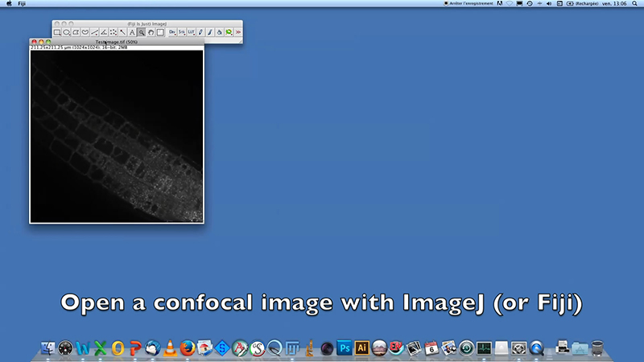Open the LUT lookup tables menu
644x362 pixels.
pos(192,32)
